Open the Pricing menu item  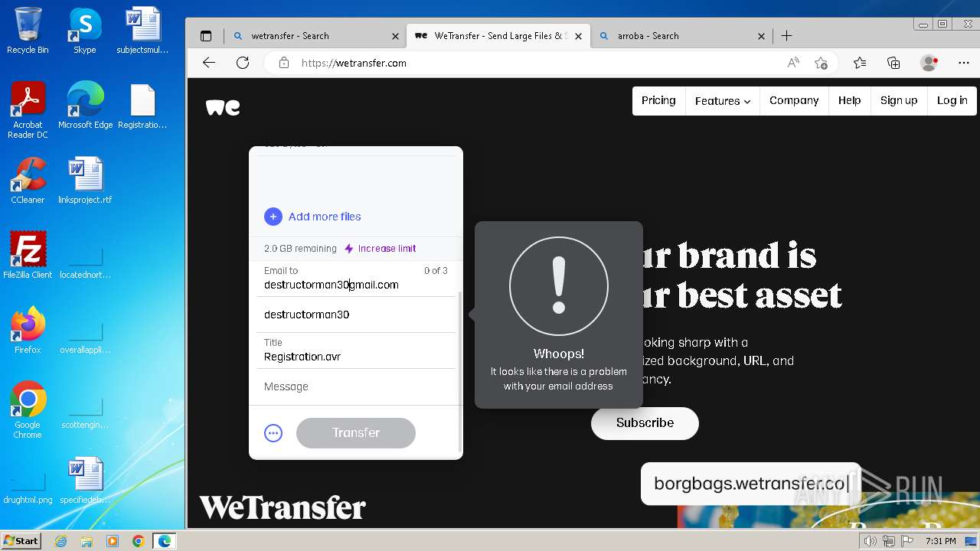(x=658, y=100)
